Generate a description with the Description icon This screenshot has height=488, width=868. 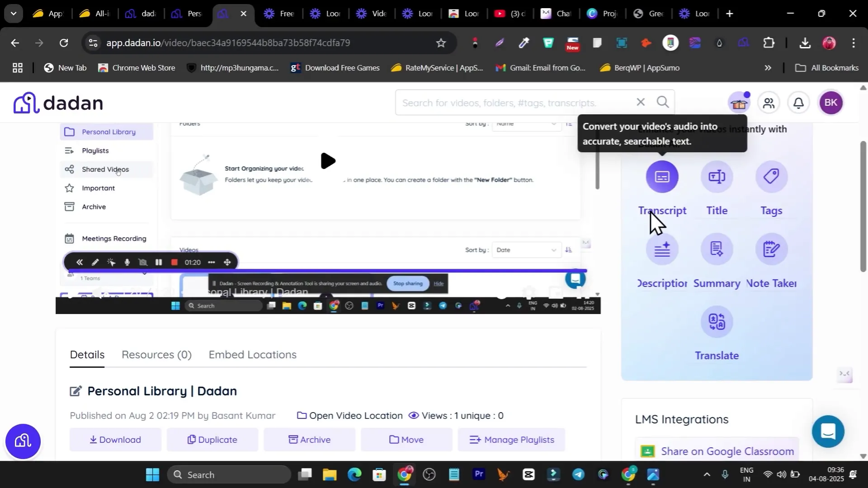pos(662,249)
